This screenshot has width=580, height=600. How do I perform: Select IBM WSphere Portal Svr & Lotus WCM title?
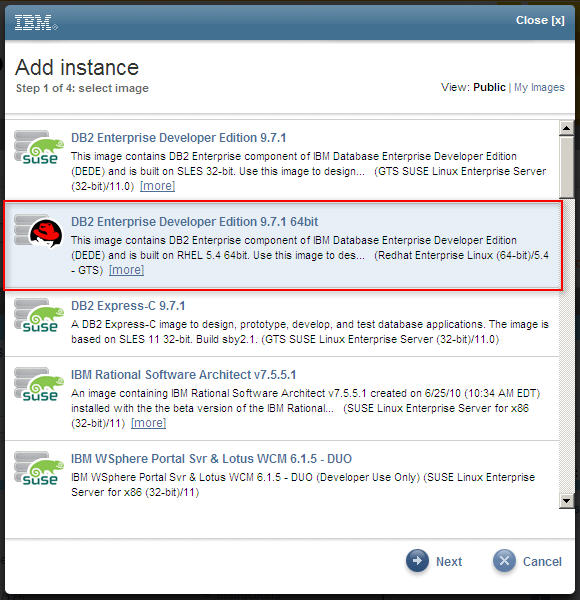tap(211, 458)
